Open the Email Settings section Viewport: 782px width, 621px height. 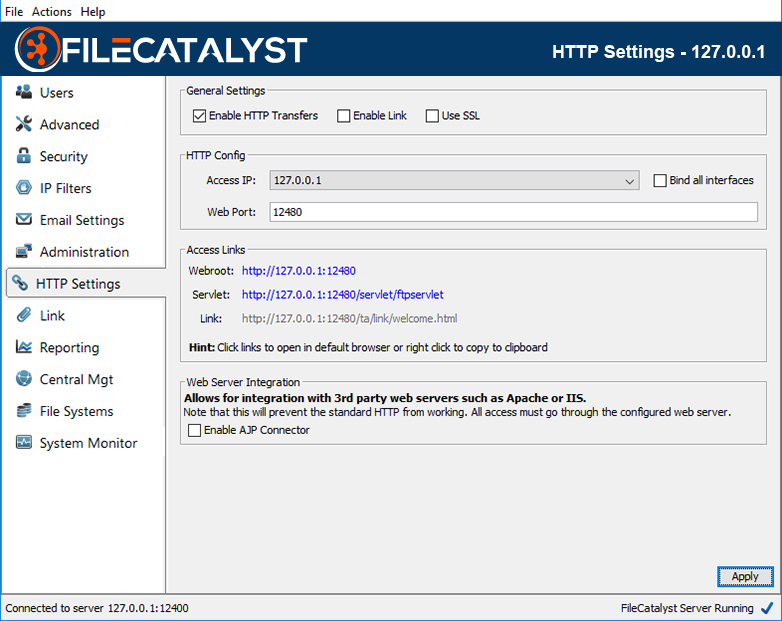pyautogui.click(x=82, y=220)
